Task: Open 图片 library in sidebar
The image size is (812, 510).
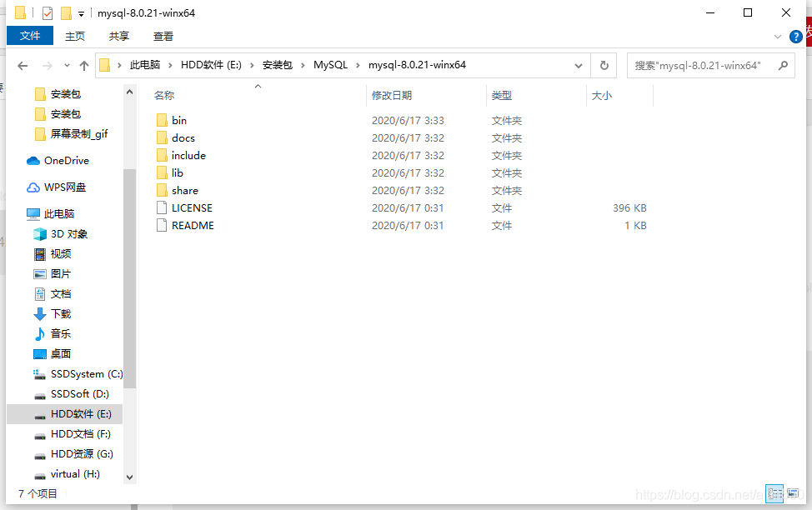Action: 53,274
